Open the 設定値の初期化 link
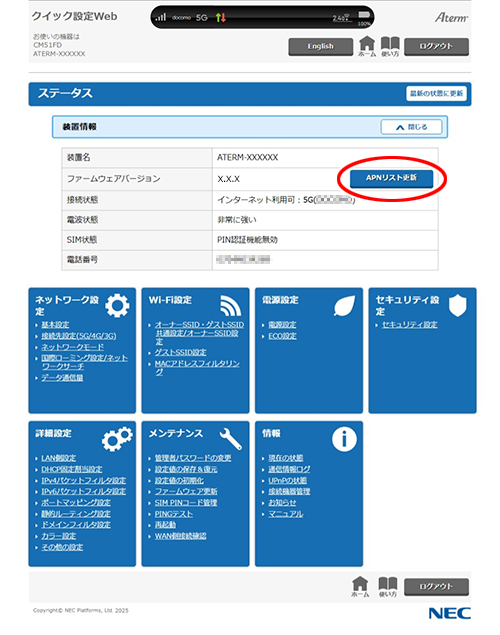This screenshot has width=500, height=635. 179,481
